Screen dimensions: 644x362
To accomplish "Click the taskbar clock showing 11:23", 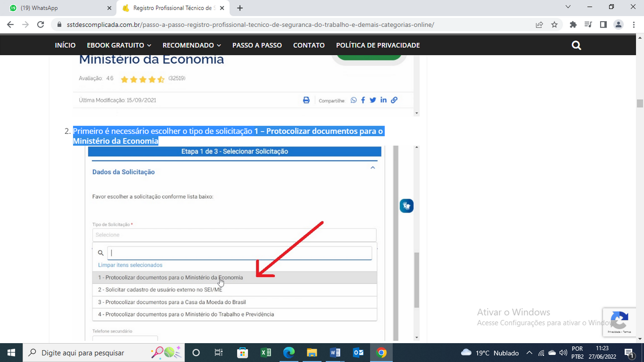I will [602, 353].
